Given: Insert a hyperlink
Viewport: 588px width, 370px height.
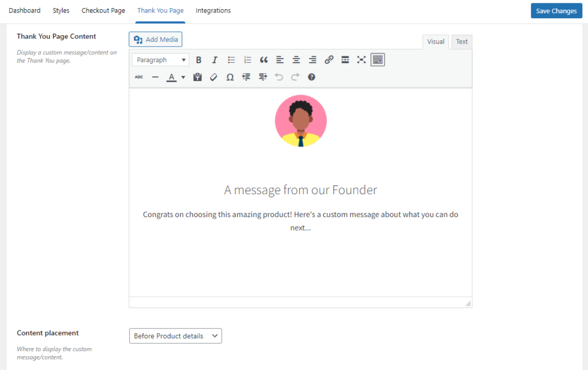Looking at the screenshot, I should (328, 59).
